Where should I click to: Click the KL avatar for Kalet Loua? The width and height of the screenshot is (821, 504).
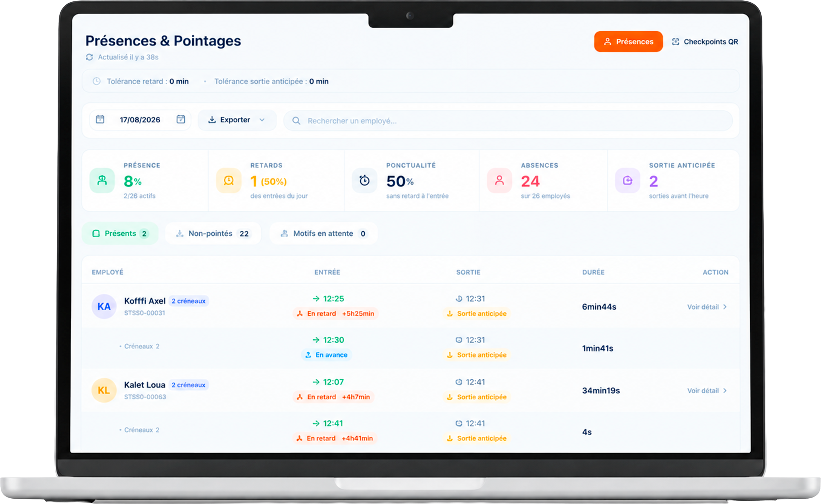pos(104,390)
